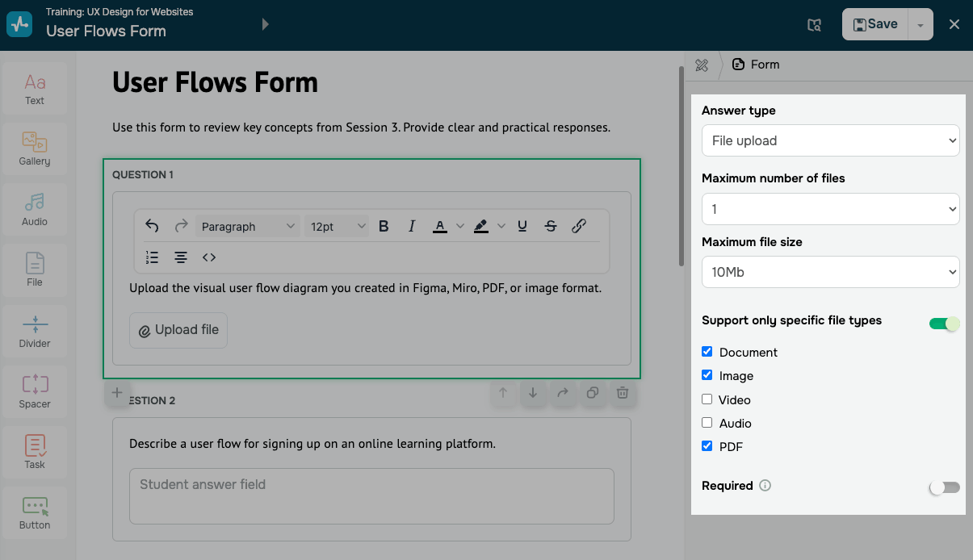Viewport: 973px width, 560px height.
Task: Turn on the Required toggle
Action: [944, 487]
